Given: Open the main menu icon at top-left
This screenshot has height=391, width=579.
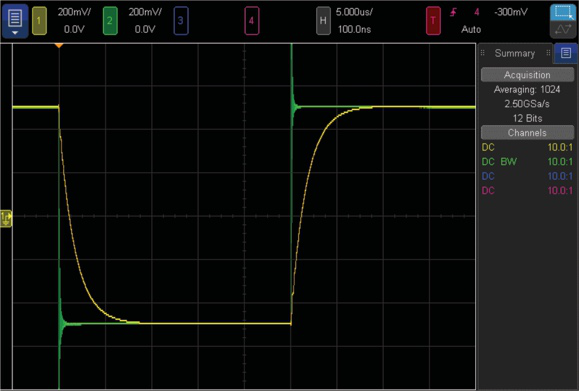Looking at the screenshot, I should [15, 18].
